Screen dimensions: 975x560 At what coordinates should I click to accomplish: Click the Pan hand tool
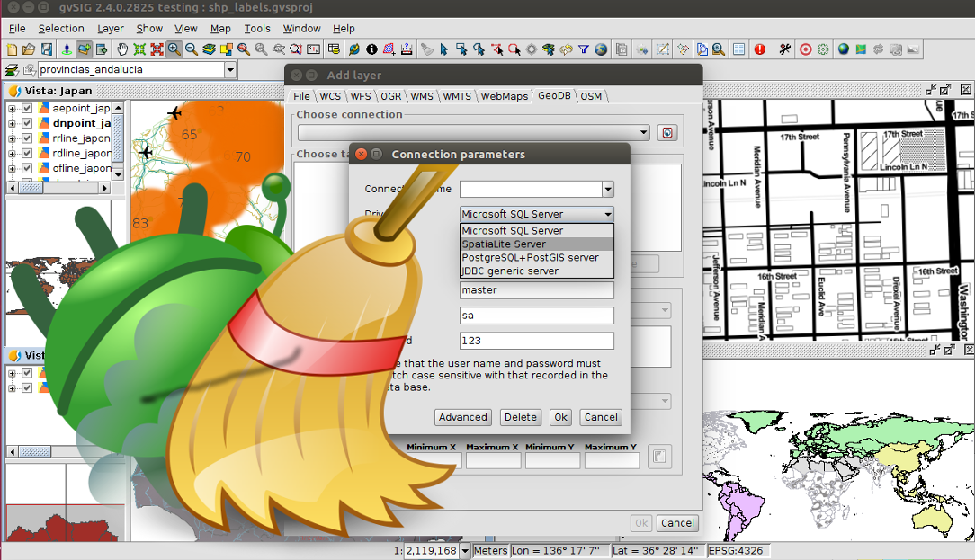pos(122,49)
